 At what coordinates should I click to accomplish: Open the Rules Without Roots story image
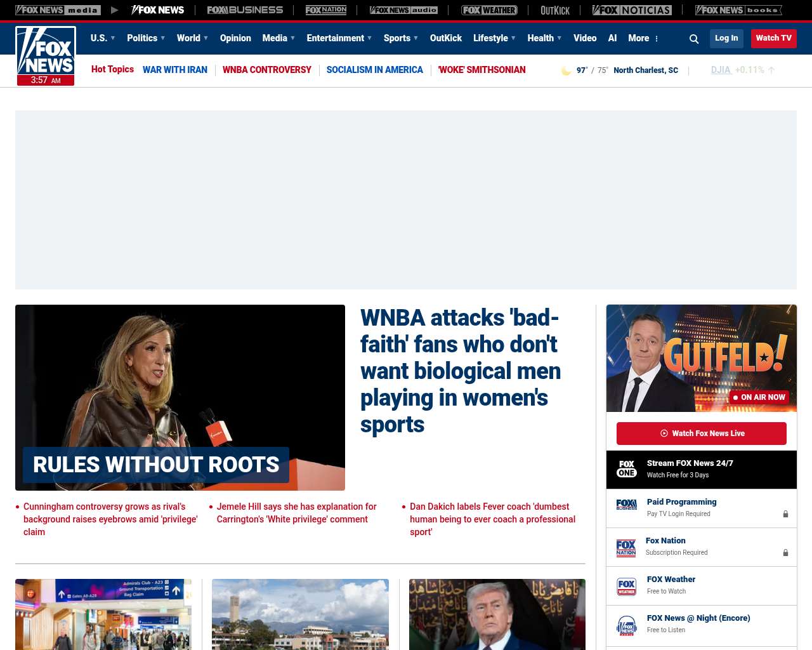[180, 397]
